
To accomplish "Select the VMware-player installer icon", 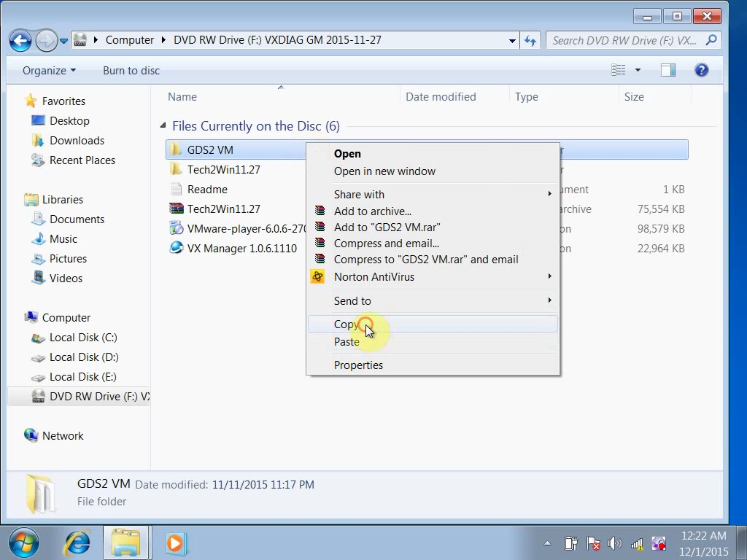I will click(x=176, y=228).
